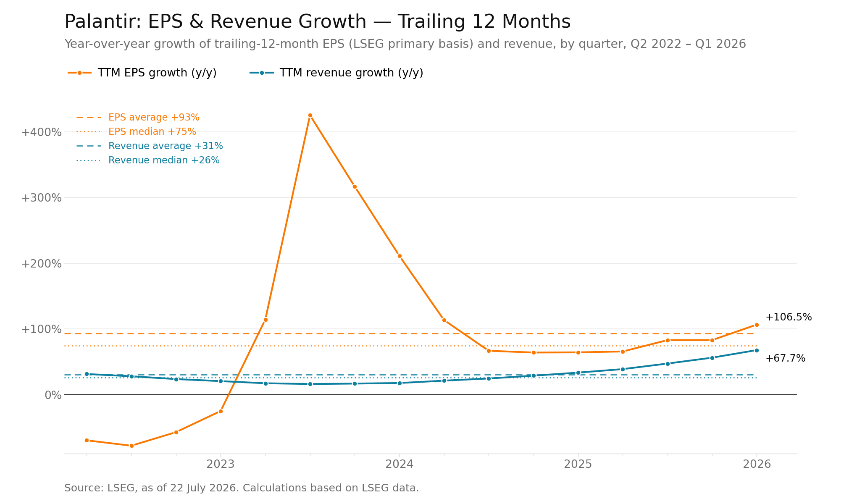Click the teal revenue point at the 2025 mark
The height and width of the screenshot is (504, 857).
[x=578, y=373]
